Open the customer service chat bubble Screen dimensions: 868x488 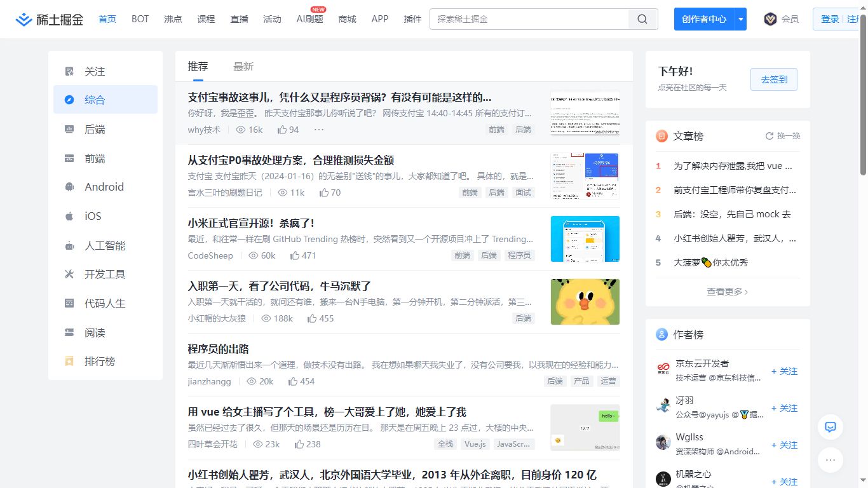(x=830, y=427)
